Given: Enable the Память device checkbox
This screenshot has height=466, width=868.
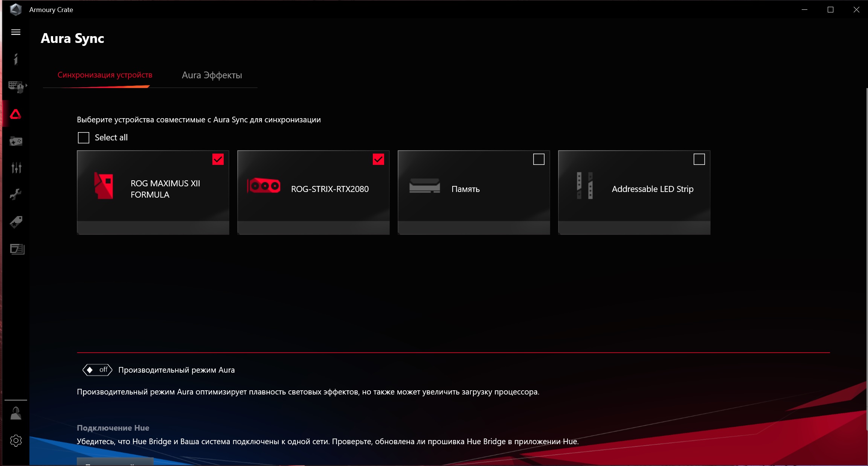Looking at the screenshot, I should coord(539,159).
